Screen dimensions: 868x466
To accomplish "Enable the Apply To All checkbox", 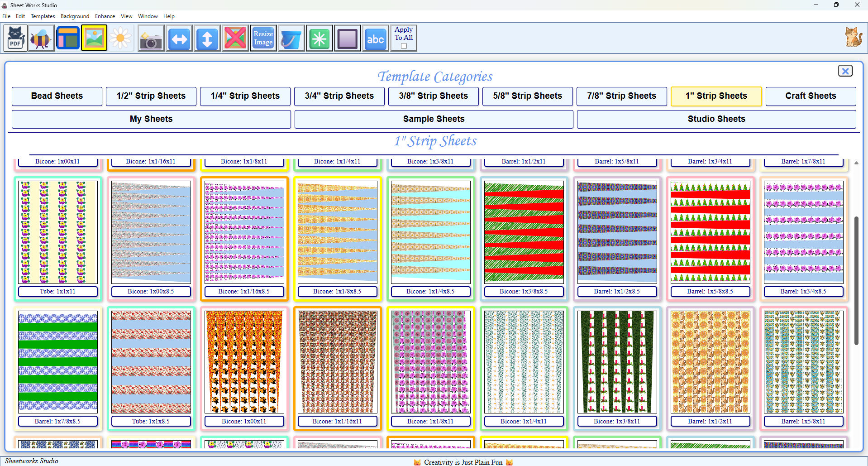I will point(403,46).
